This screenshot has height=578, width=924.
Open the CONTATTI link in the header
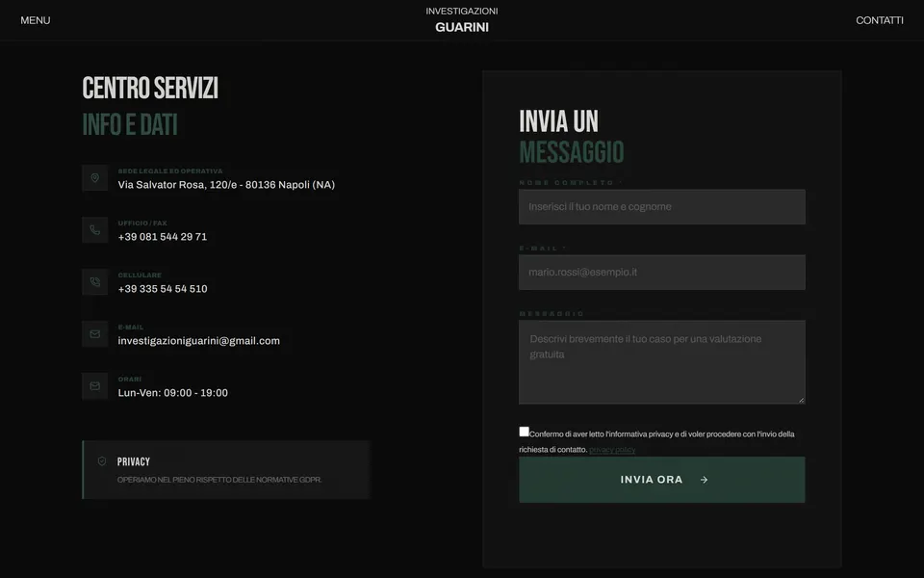click(879, 20)
